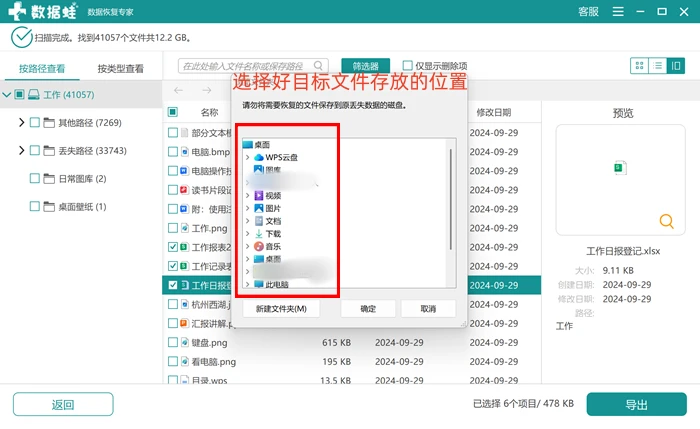Open the 筛选器 filter button
Screen dimensions: 700x429
[366, 66]
